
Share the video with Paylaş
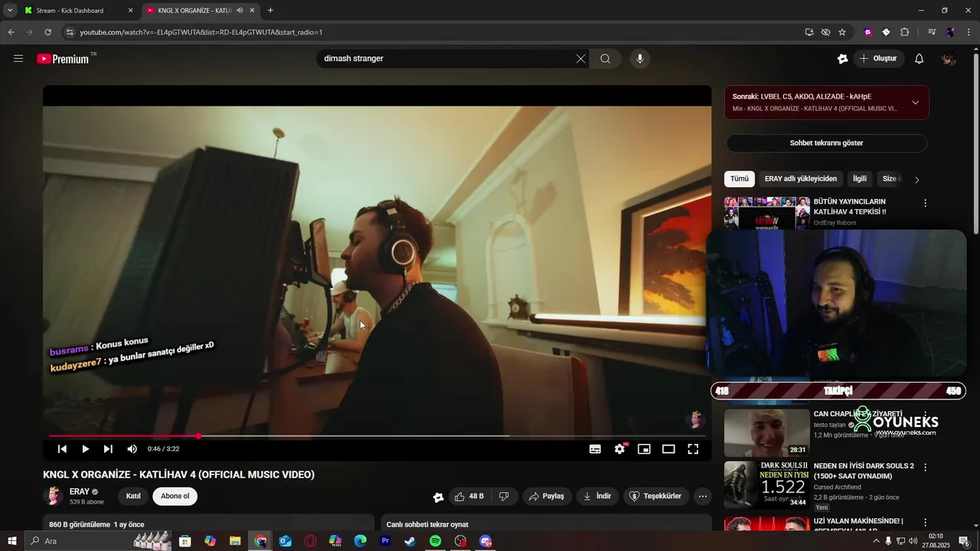coord(547,496)
